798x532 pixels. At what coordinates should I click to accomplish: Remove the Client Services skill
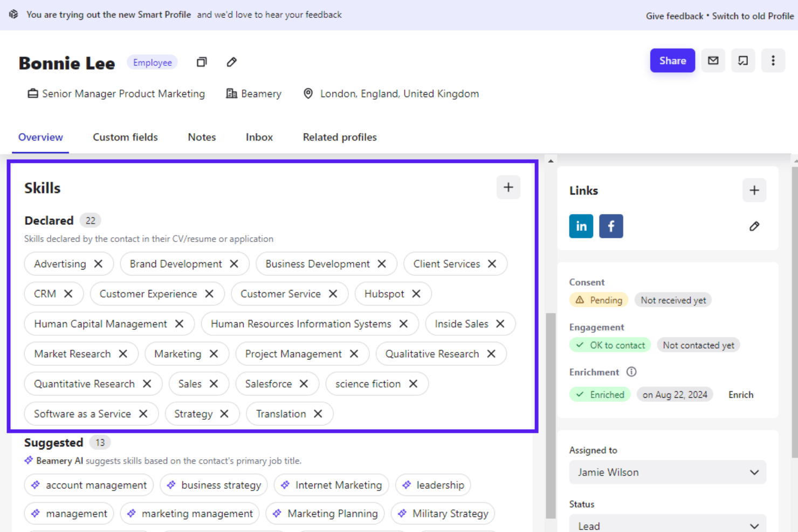coord(492,264)
